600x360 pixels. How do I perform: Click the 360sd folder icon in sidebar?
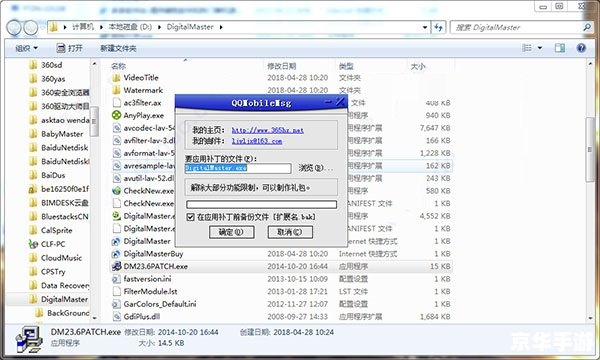click(x=33, y=65)
